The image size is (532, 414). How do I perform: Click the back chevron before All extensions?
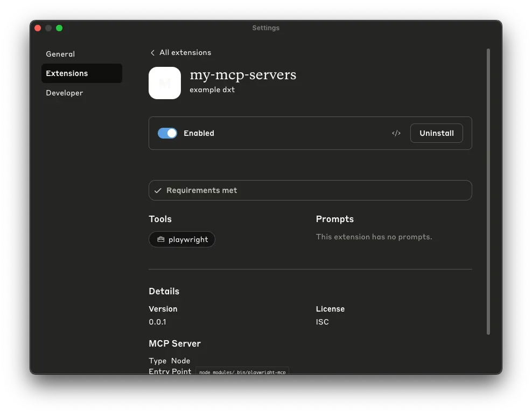click(x=152, y=53)
